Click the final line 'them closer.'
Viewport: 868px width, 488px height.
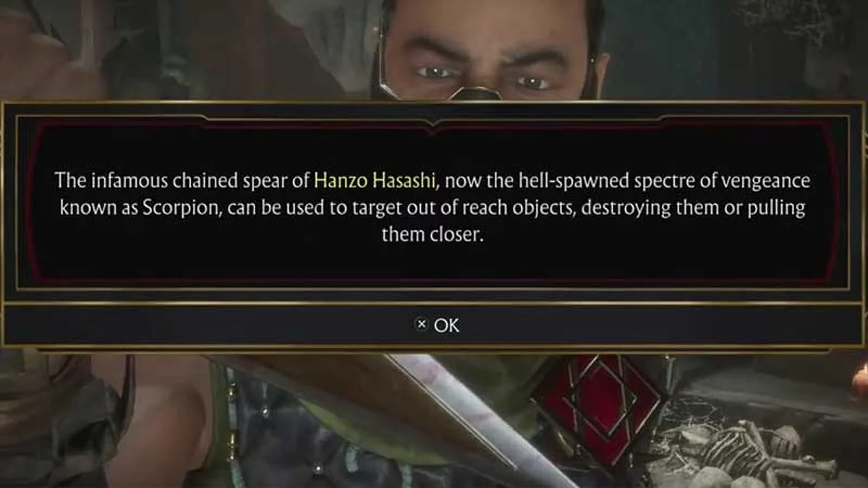point(432,235)
